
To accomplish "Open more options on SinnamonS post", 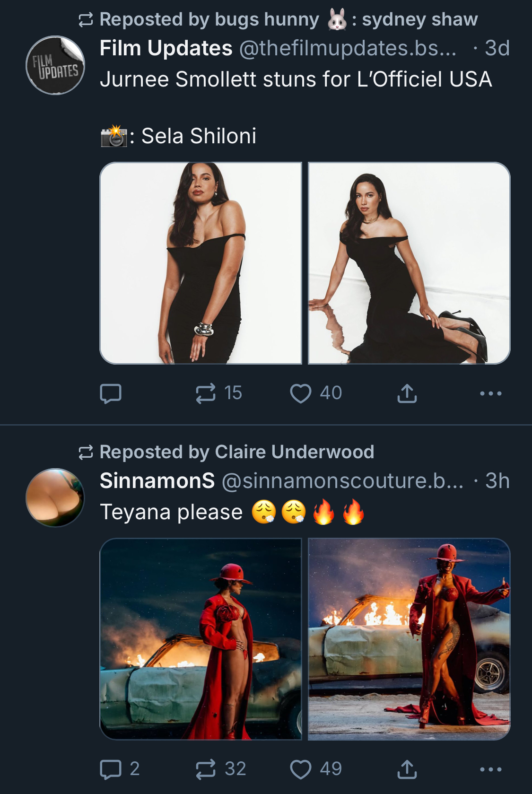I will tap(490, 769).
